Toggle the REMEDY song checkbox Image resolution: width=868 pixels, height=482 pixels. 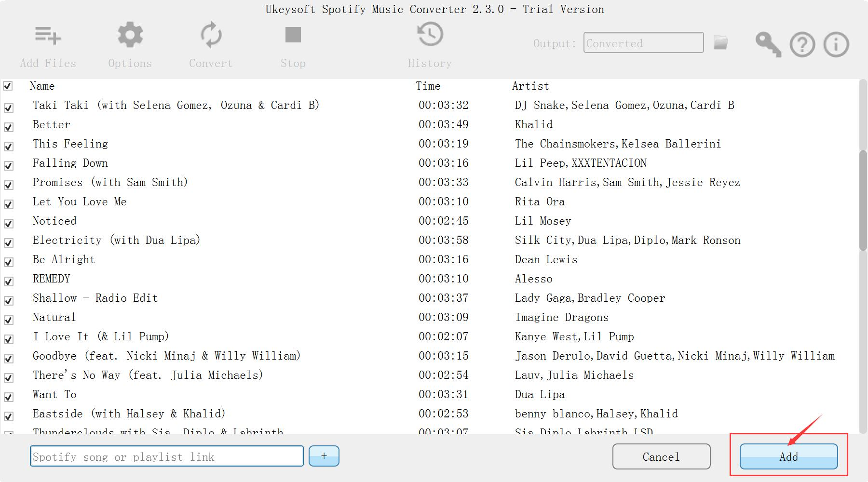(x=8, y=281)
